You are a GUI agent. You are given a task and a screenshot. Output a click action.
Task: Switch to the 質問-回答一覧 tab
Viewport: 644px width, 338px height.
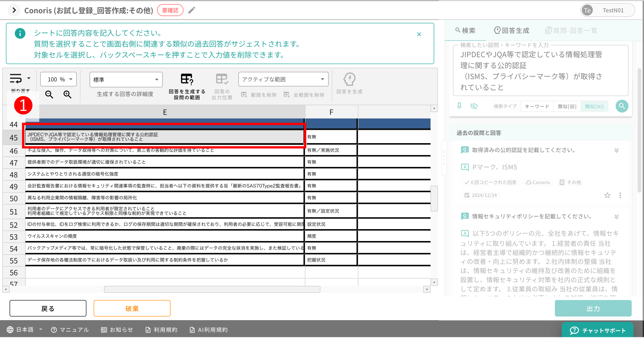pos(571,30)
